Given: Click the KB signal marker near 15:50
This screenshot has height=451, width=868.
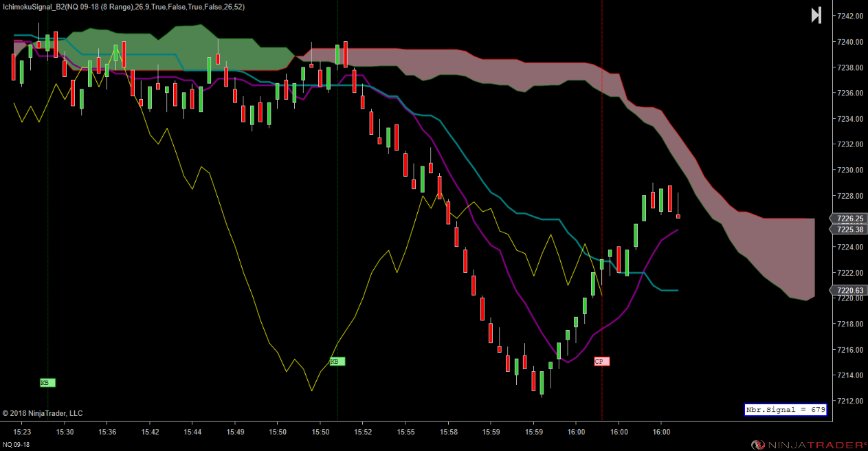Looking at the screenshot, I should [337, 361].
